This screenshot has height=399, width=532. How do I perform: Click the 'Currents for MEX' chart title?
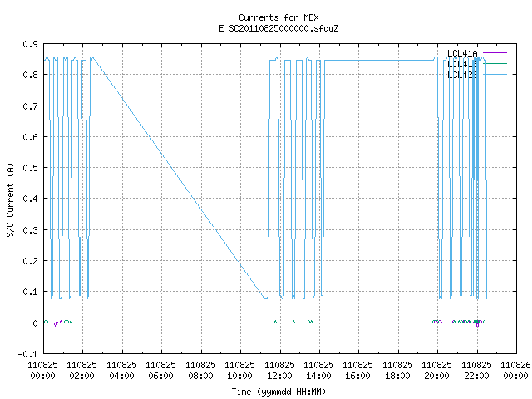[x=278, y=17]
